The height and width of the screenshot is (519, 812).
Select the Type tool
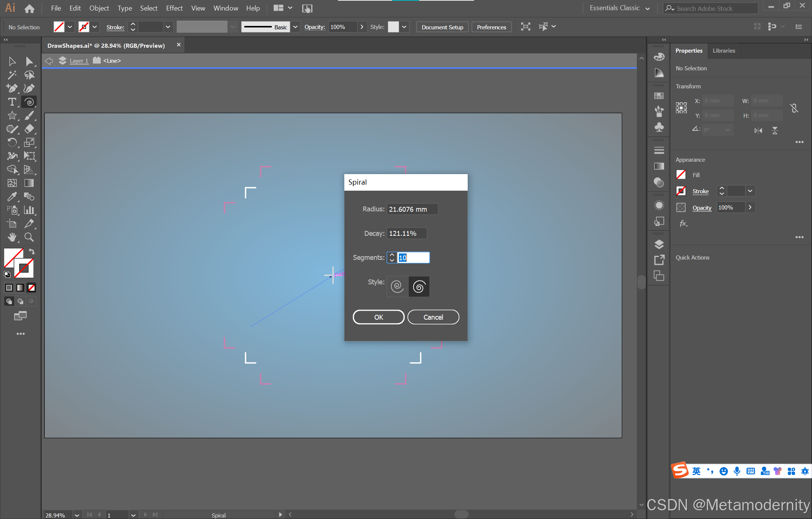click(12, 102)
